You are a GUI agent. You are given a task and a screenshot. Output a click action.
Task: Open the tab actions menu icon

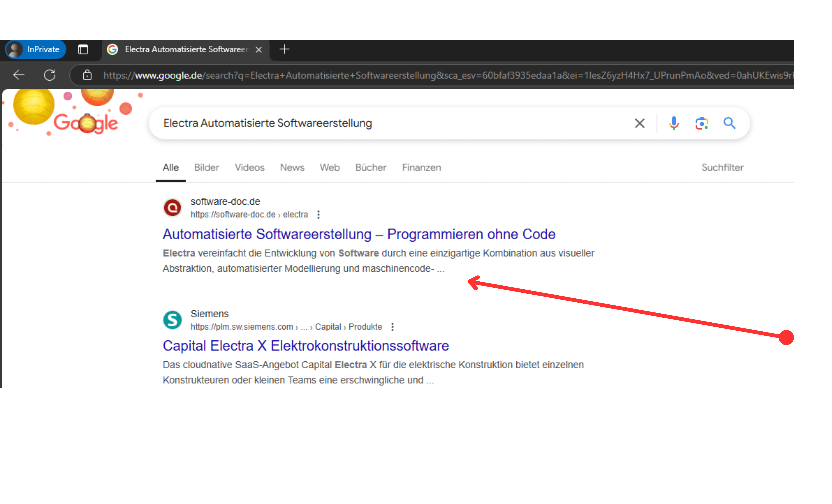point(83,50)
